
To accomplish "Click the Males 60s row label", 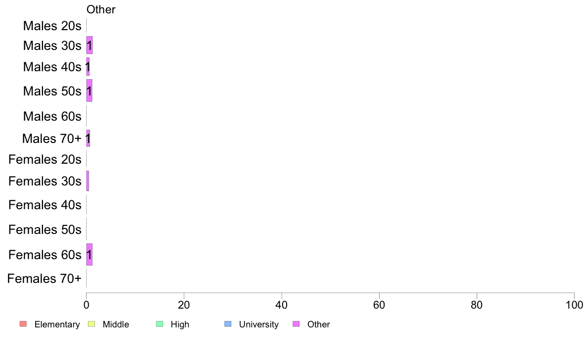I will [52, 116].
